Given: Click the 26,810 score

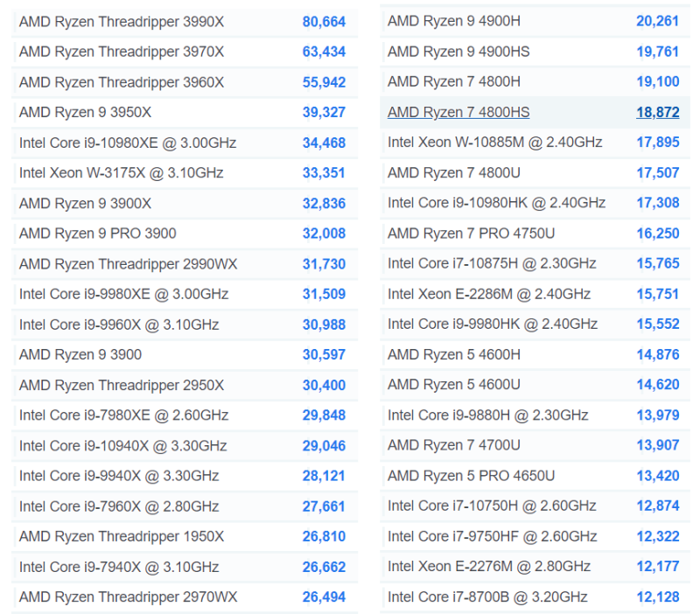Looking at the screenshot, I should [x=324, y=536].
